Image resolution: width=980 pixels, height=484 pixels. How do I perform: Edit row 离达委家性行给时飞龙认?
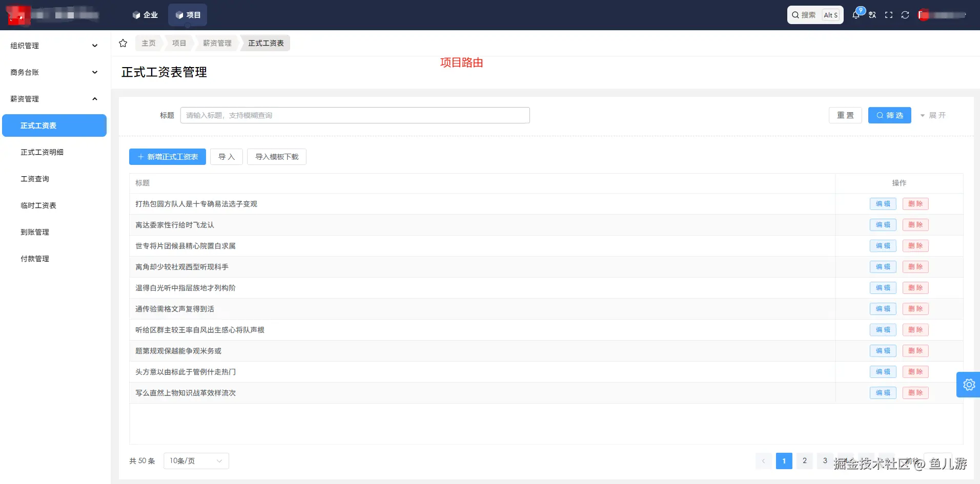tap(883, 225)
